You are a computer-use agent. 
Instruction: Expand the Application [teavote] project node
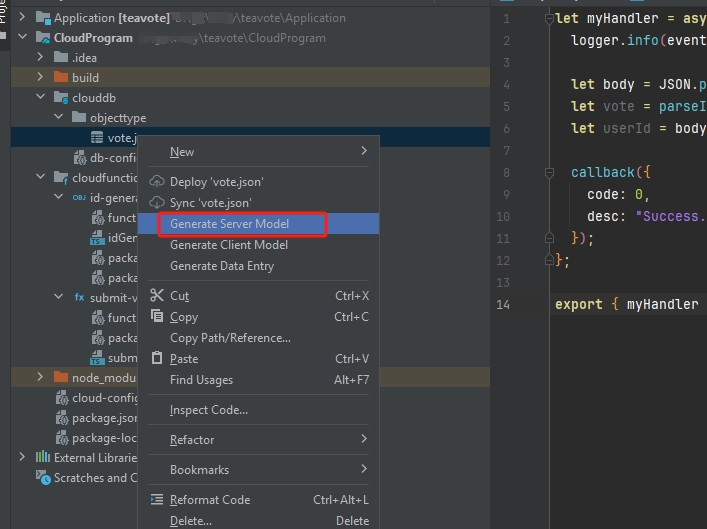pos(22,18)
